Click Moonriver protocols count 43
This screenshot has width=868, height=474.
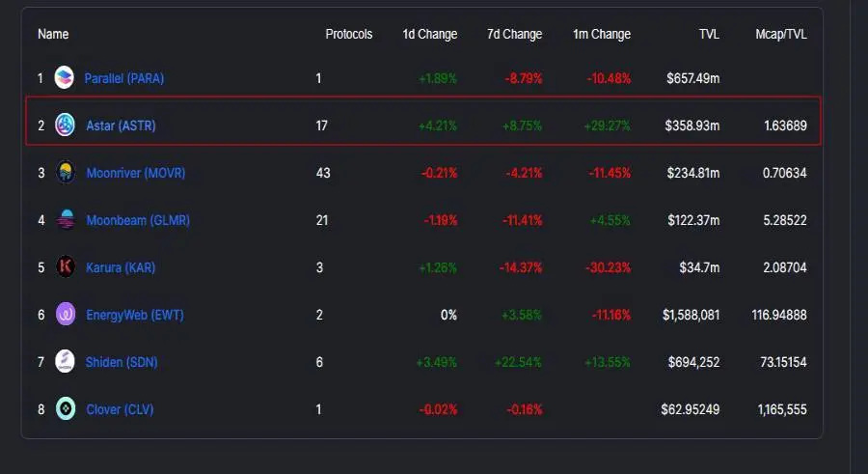click(x=323, y=173)
